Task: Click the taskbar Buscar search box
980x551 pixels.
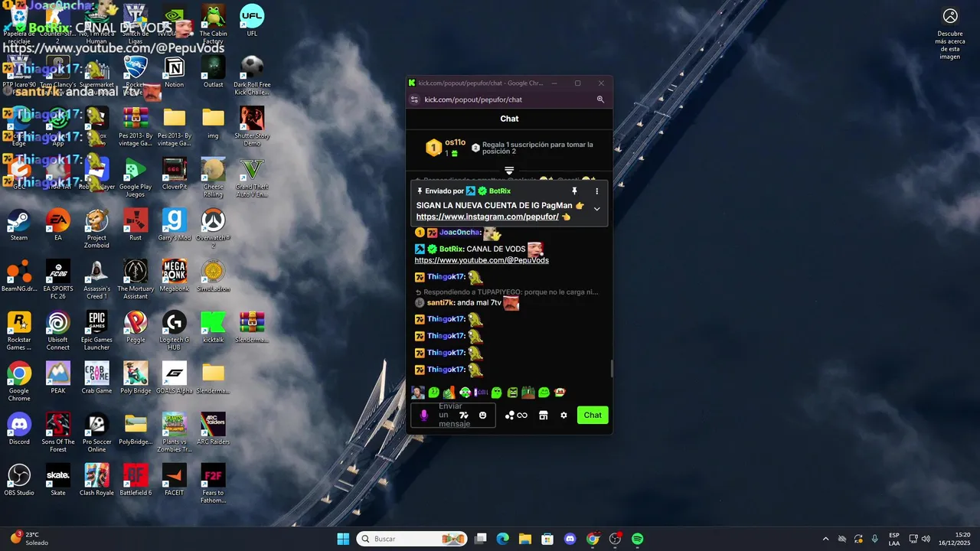Action: (412, 539)
